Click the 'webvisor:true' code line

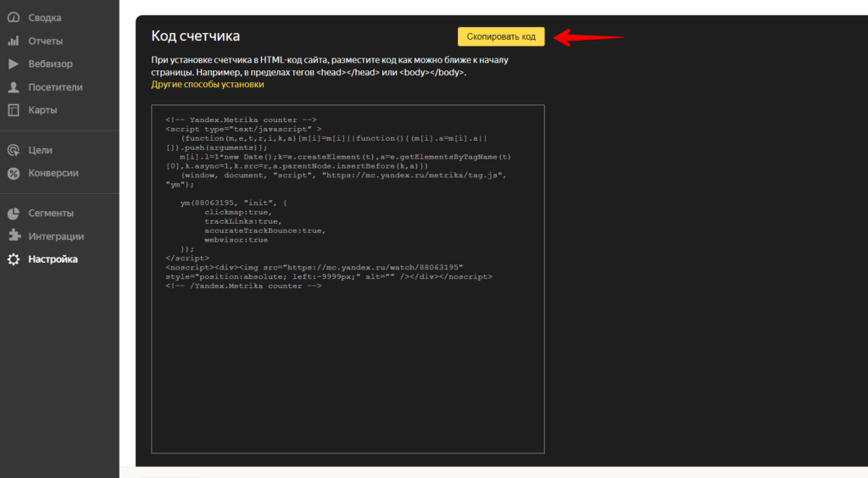click(236, 240)
